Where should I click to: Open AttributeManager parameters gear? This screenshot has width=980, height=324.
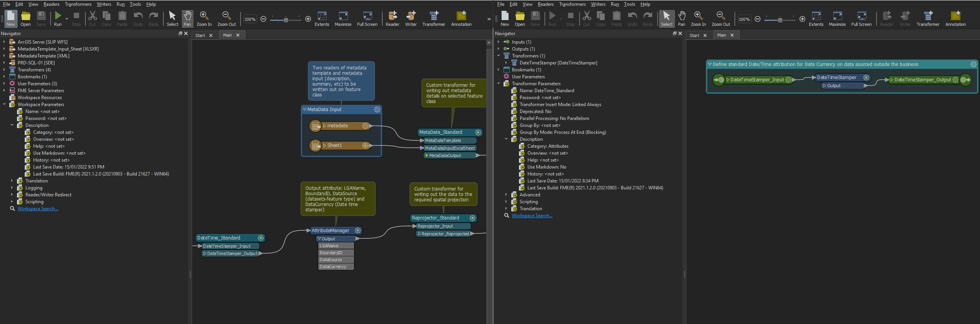coord(358,231)
